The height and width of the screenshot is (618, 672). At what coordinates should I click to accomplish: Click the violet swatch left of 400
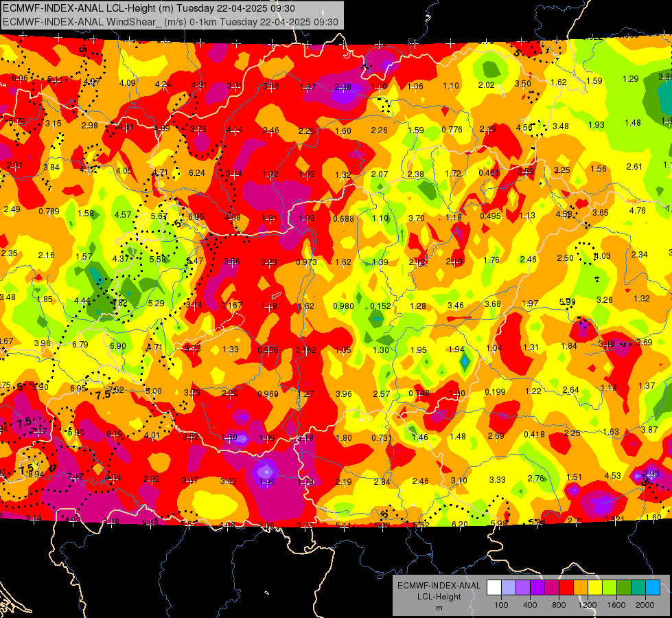pyautogui.click(x=523, y=588)
